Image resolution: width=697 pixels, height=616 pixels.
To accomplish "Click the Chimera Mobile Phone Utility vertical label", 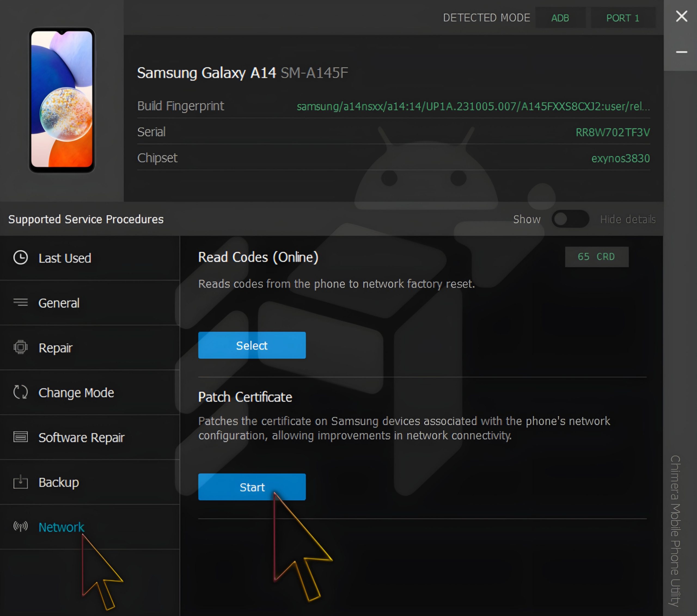I will pos(675,531).
